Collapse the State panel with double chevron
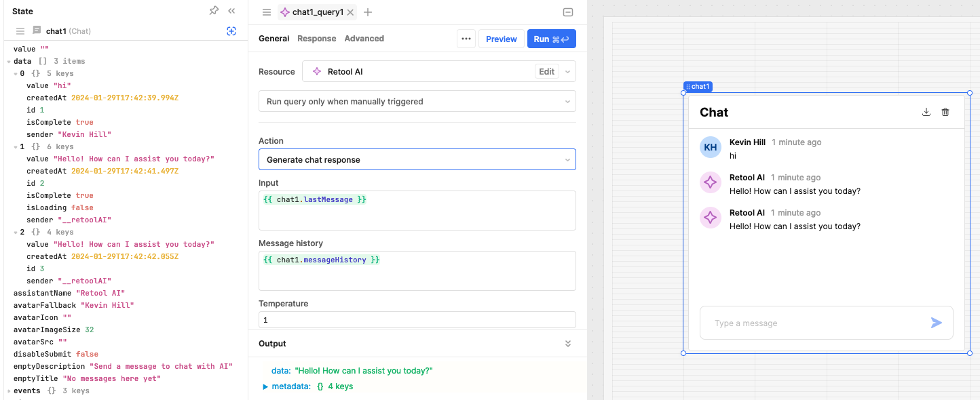The width and height of the screenshot is (980, 400). coord(231,11)
